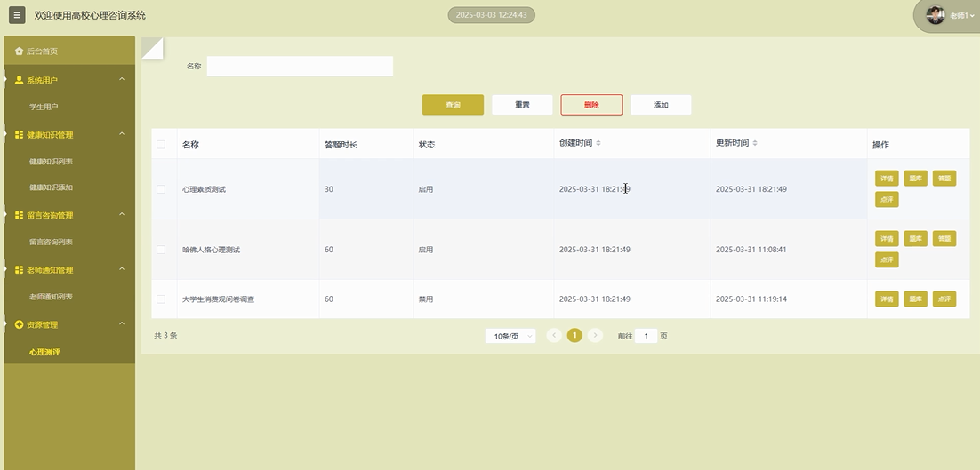980x470 pixels.
Task: Select the 大学生消费观问卷调查 row checkbox
Action: coord(161,299)
